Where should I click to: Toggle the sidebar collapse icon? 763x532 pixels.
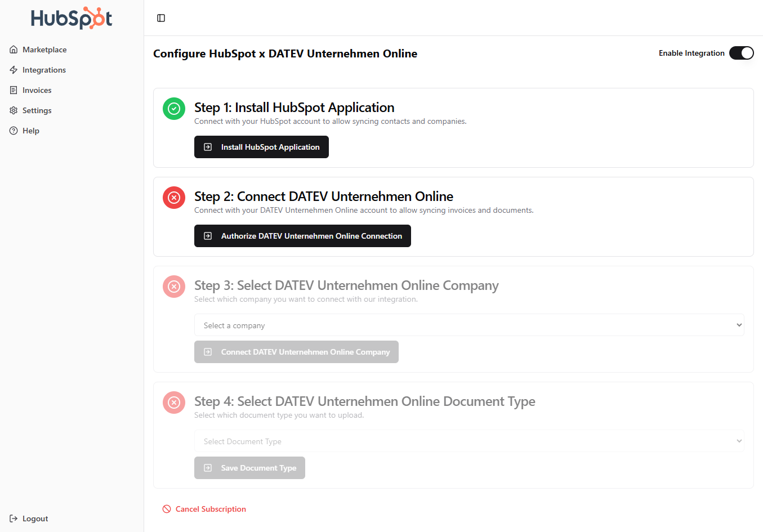coord(161,18)
